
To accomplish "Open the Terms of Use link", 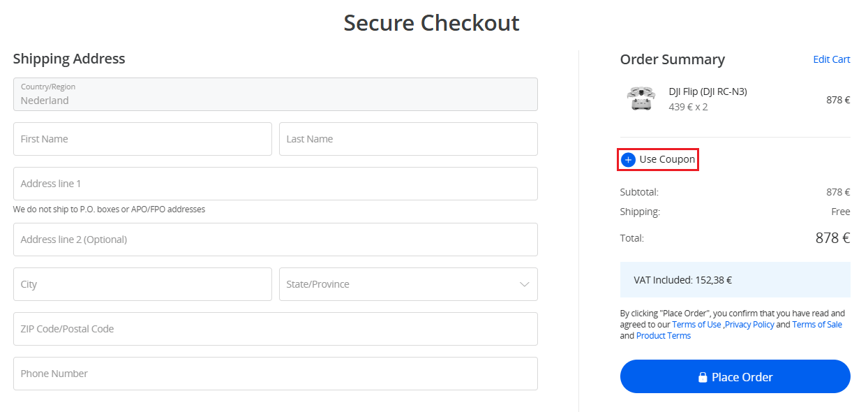I will coord(696,325).
